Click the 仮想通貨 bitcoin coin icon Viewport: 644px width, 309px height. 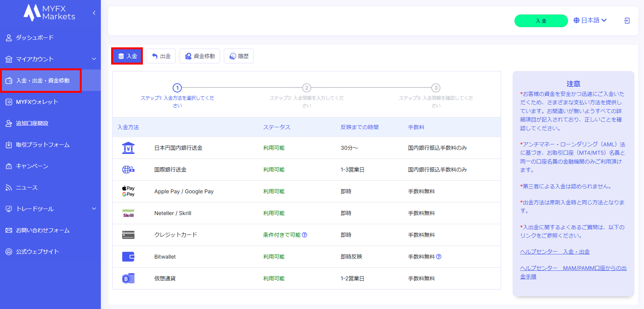click(x=128, y=278)
